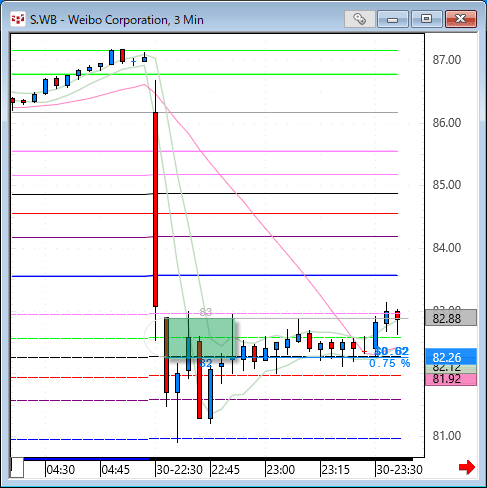Click the 30-22:30 time axis label
Screen dimensions: 487x488
180,470
